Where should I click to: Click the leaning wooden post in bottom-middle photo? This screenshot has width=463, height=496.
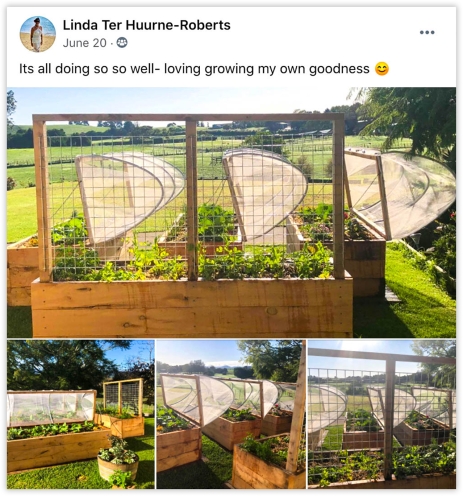[x=297, y=408]
